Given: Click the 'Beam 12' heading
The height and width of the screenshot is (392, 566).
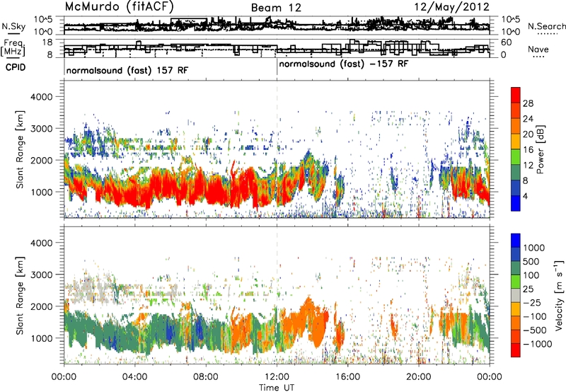Looking at the screenshot, I should click(276, 8).
